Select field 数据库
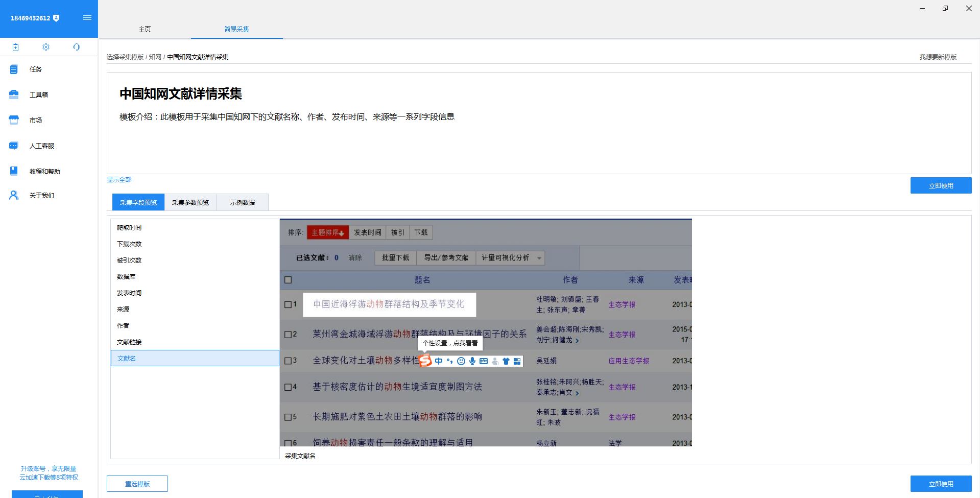 click(x=195, y=276)
